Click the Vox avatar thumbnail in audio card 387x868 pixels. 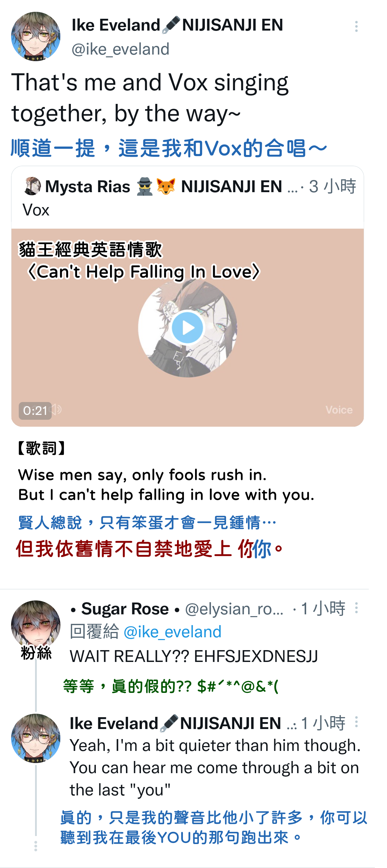(187, 328)
